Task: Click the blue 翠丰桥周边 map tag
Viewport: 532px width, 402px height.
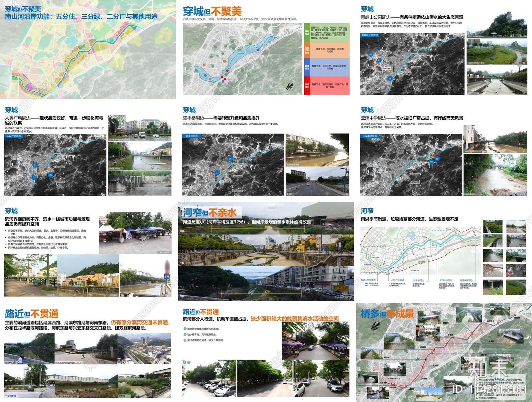Action: pyautogui.click(x=192, y=136)
